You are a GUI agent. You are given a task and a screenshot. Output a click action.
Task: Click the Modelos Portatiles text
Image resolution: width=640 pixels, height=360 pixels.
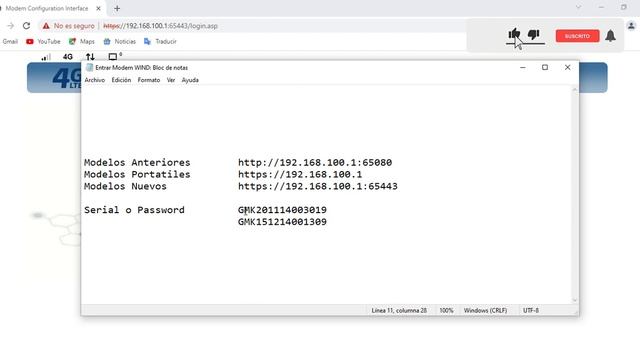[137, 174]
